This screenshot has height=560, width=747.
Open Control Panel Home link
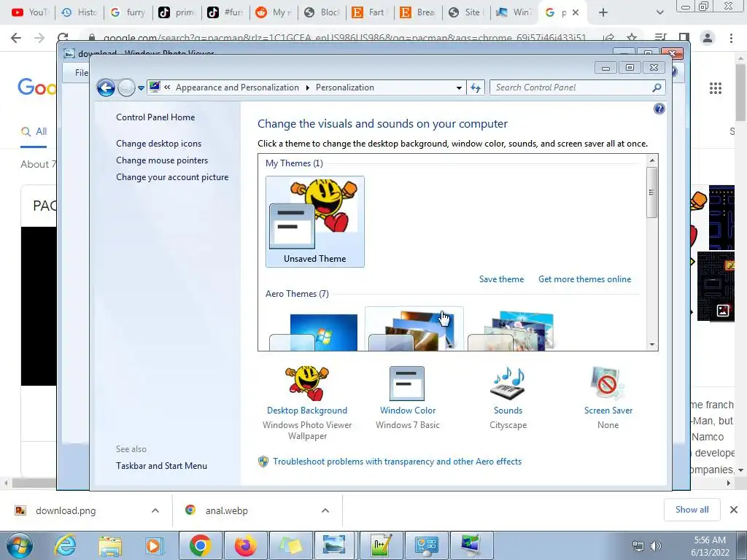click(155, 117)
